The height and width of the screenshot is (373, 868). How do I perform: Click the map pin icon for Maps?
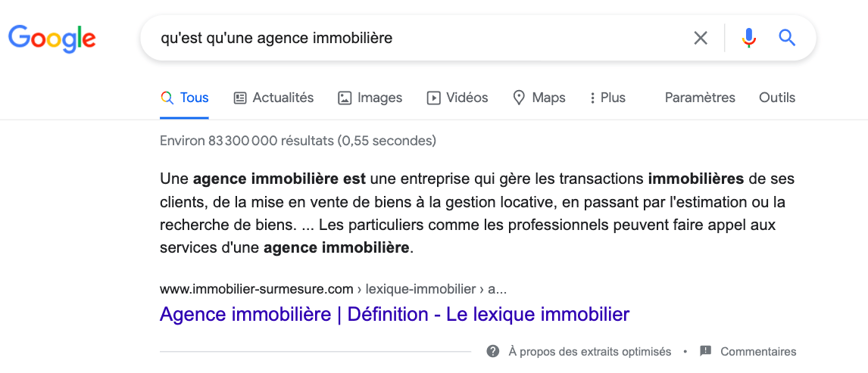pos(519,98)
